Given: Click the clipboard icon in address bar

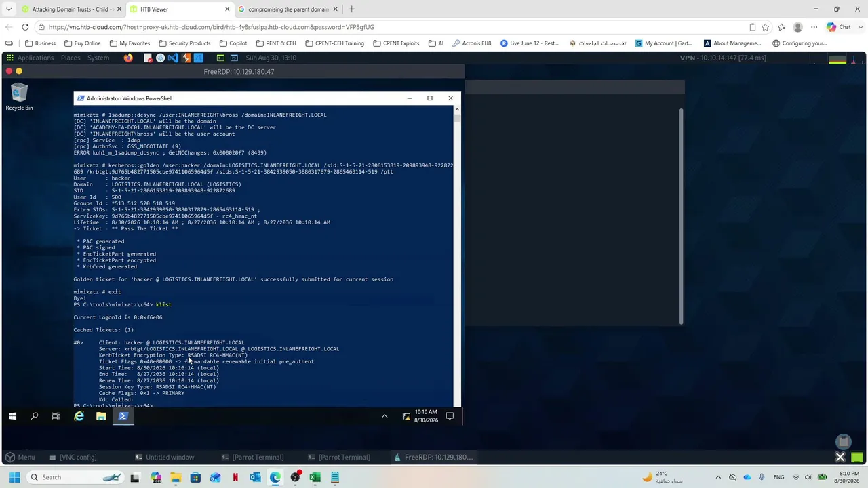Looking at the screenshot, I should 753,27.
